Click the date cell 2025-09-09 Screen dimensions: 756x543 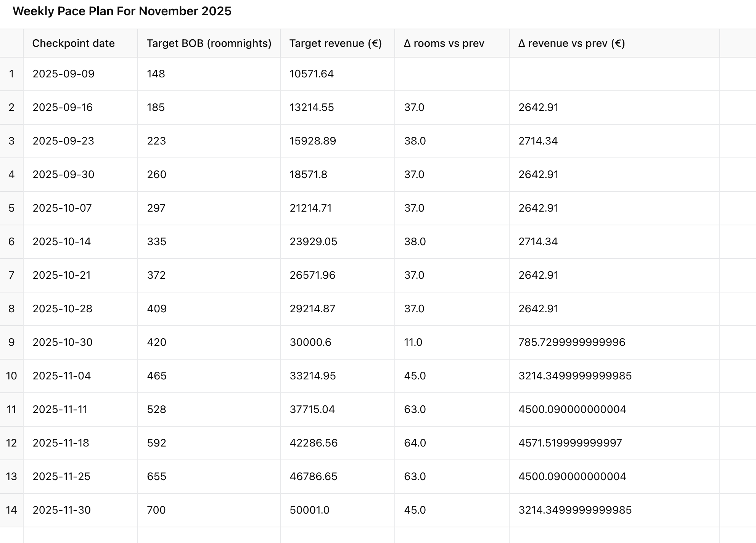pyautogui.click(x=63, y=74)
